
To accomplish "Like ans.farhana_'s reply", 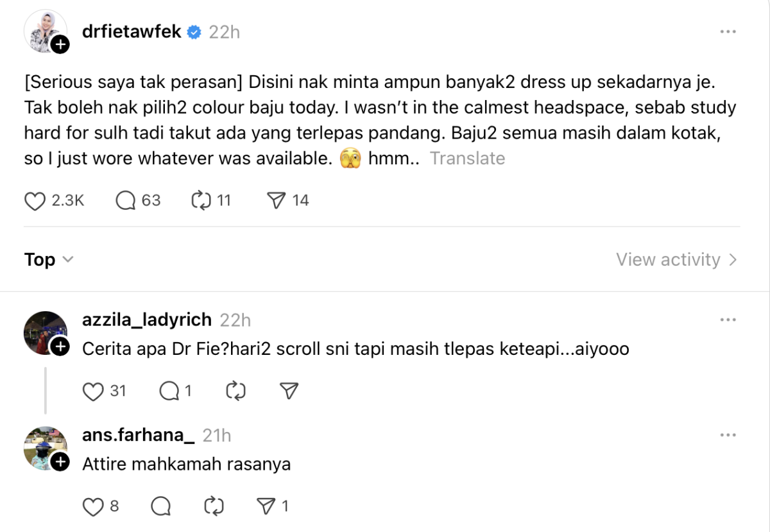I will (x=94, y=507).
